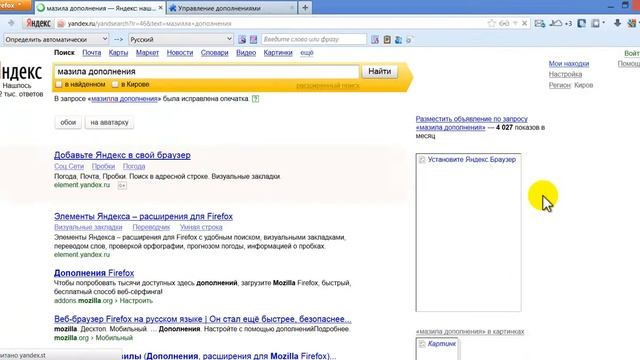640x360 pixels.
Task: Bookmark the page with the star icon
Action: coord(491,24)
